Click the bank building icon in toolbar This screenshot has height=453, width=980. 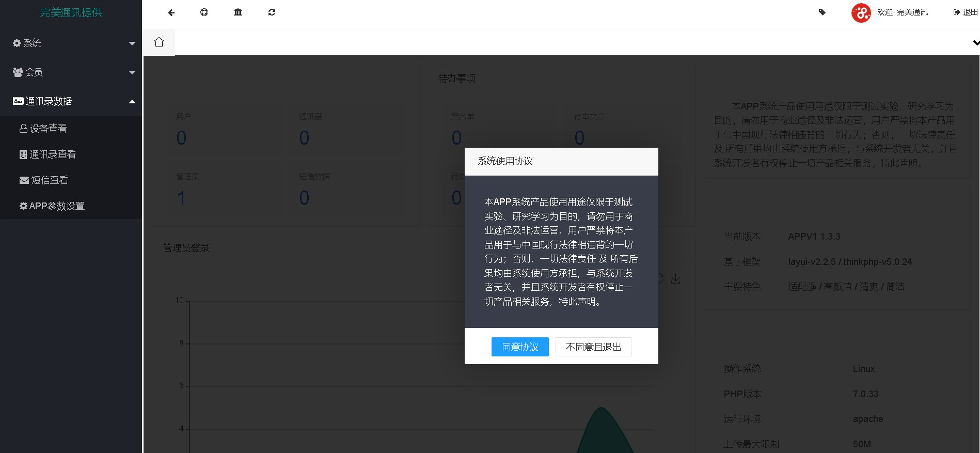click(238, 12)
